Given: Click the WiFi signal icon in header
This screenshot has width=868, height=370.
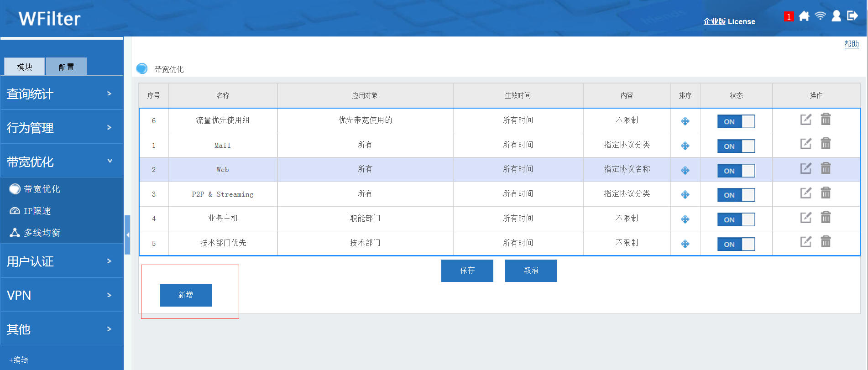Looking at the screenshot, I should pyautogui.click(x=820, y=16).
